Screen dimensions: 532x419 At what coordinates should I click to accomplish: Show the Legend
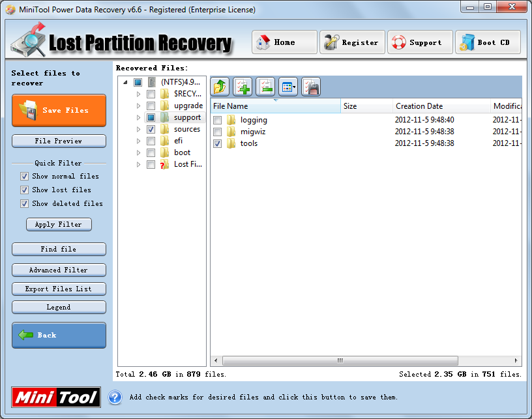pyautogui.click(x=59, y=307)
